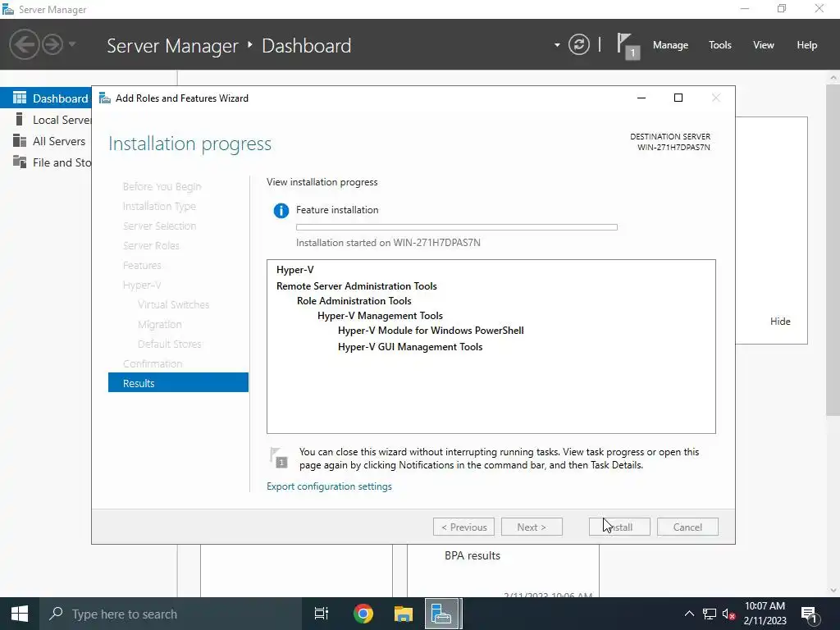The width and height of the screenshot is (840, 630).
Task: Open the taskbar clock and date
Action: 765,614
